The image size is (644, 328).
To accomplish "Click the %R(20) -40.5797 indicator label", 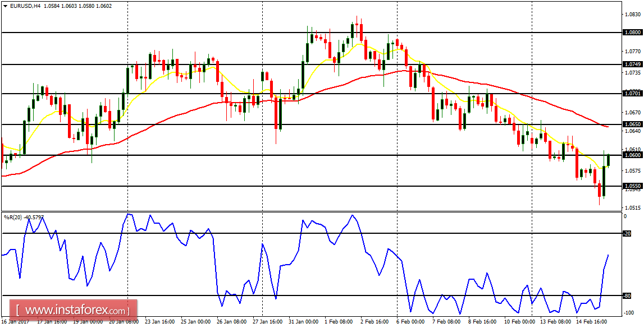I will point(23,217).
